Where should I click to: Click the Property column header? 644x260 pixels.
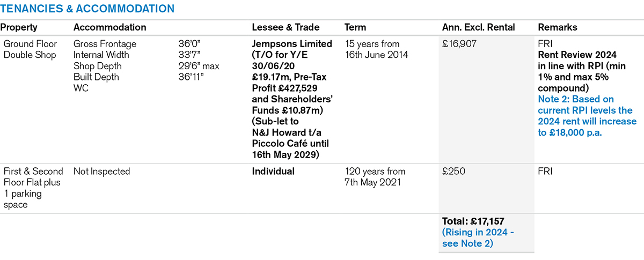19,27
